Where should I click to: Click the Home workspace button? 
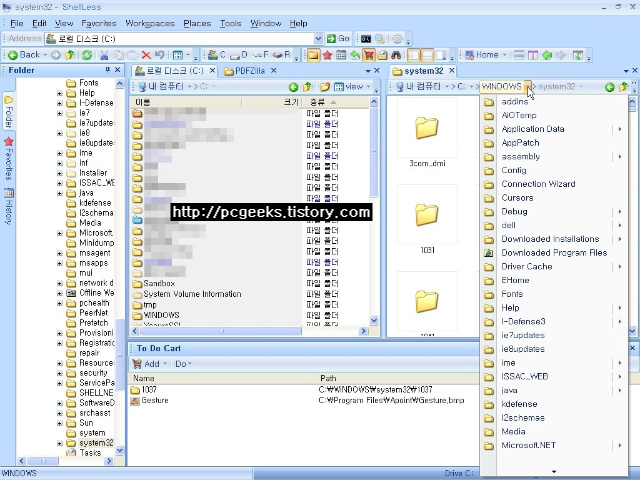click(x=482, y=55)
